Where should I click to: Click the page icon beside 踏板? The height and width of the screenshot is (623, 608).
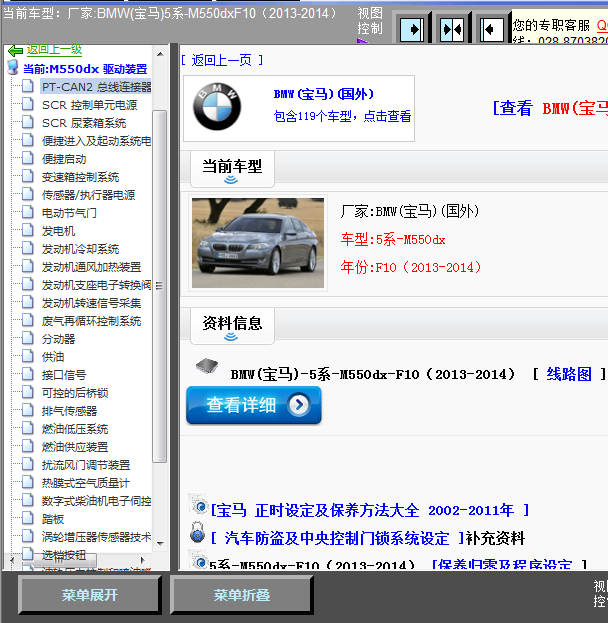coord(28,518)
